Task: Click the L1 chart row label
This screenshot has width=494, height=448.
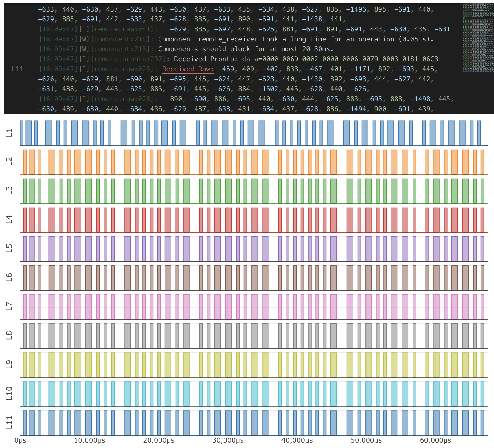Action: click(10, 133)
